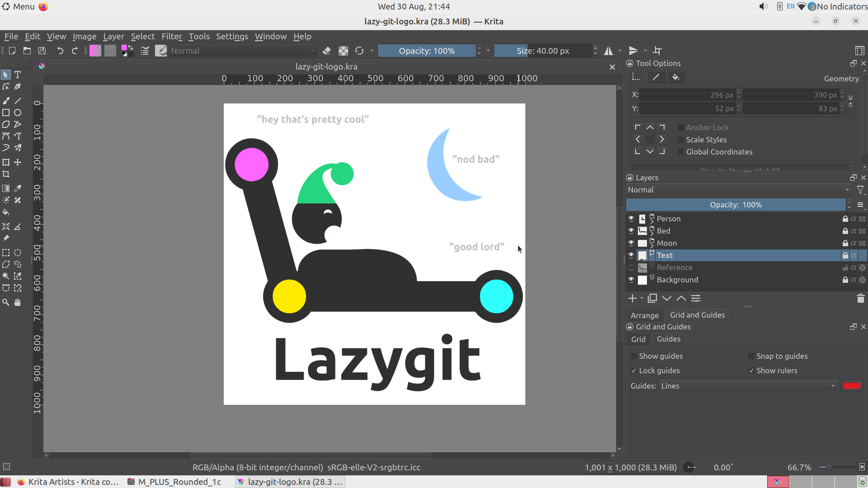Click the Undo arrow icon

60,51
